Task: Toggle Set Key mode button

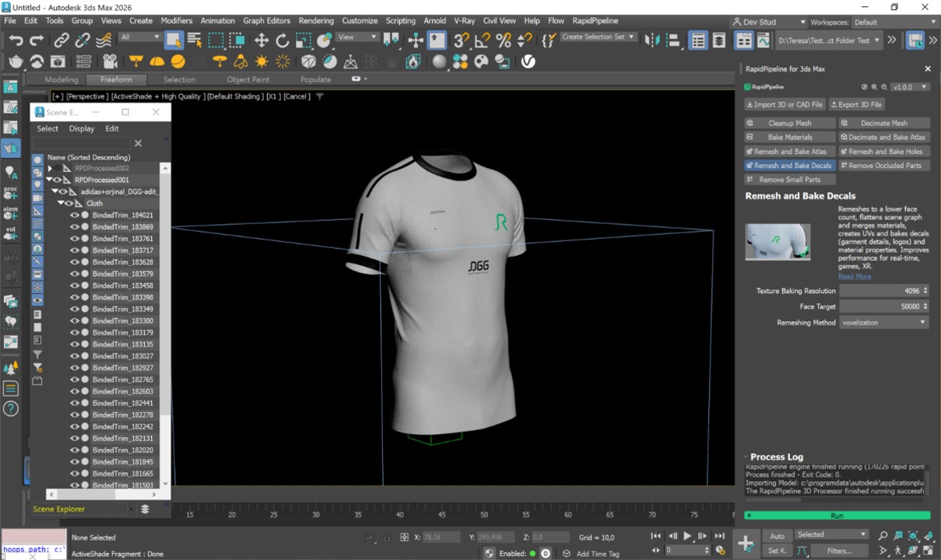Action: (777, 551)
